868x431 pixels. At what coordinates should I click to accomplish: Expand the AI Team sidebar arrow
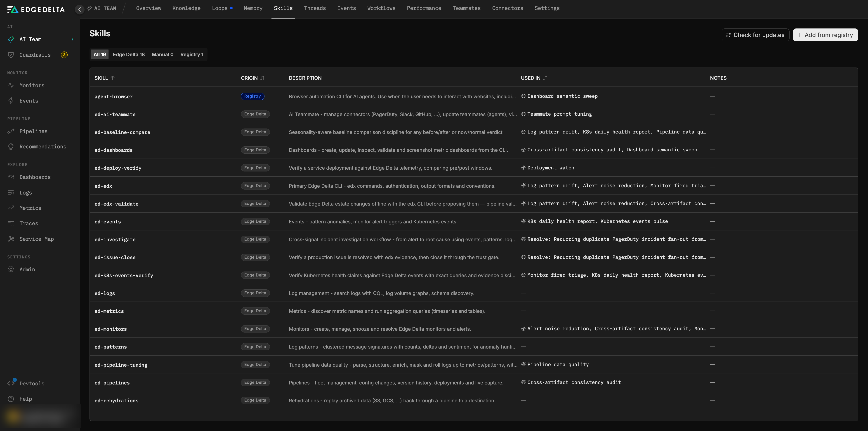pyautogui.click(x=72, y=39)
